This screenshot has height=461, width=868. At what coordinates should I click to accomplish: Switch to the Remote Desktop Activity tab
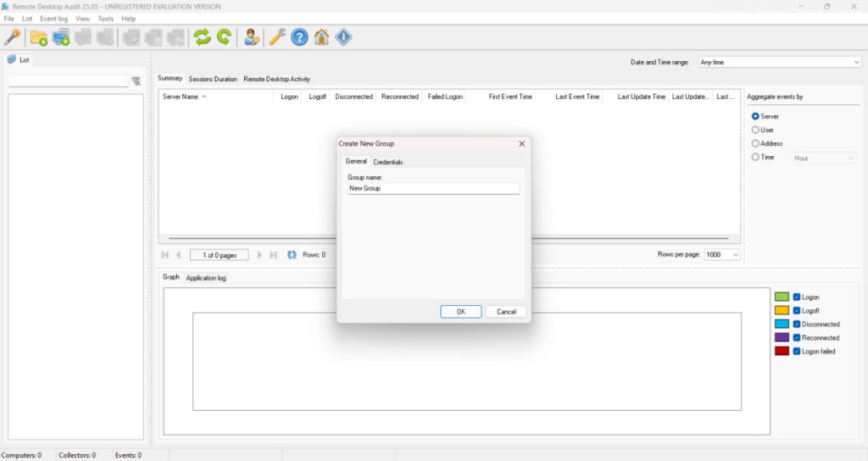(x=277, y=79)
